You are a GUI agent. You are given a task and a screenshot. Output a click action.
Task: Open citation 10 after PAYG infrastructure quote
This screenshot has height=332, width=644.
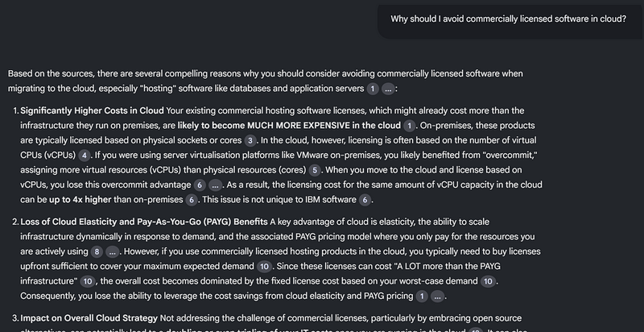87,281
